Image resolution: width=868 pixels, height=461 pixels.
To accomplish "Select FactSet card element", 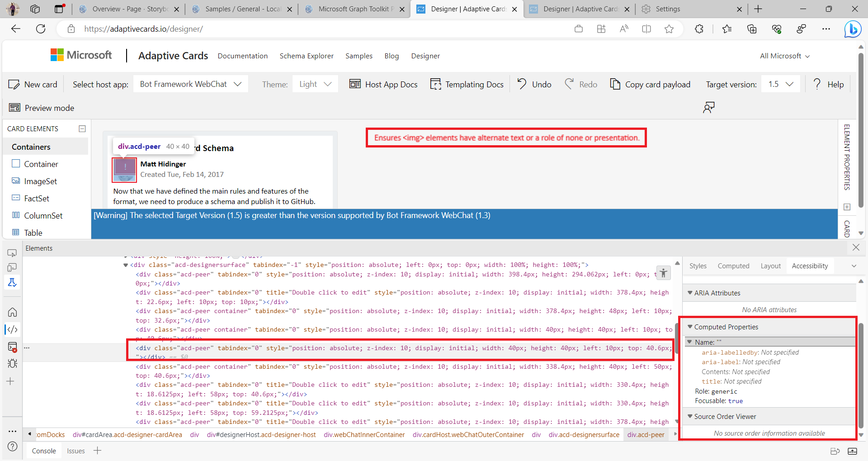I will point(37,199).
